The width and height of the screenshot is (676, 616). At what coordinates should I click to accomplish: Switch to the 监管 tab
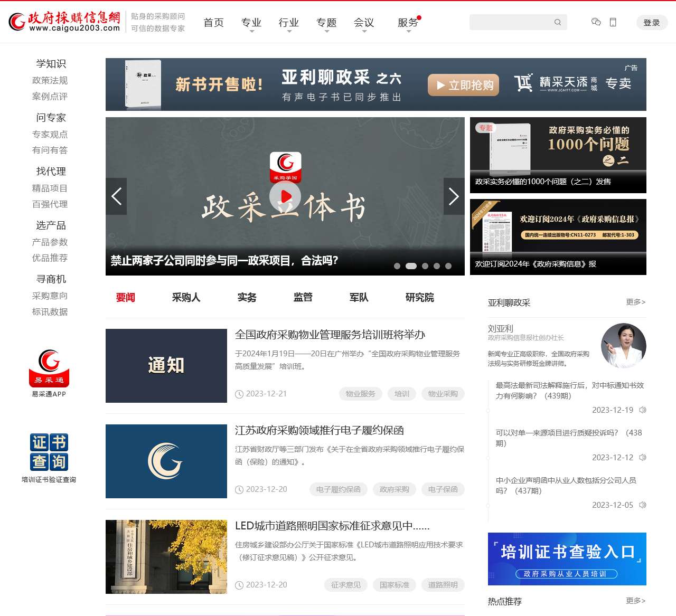(303, 298)
